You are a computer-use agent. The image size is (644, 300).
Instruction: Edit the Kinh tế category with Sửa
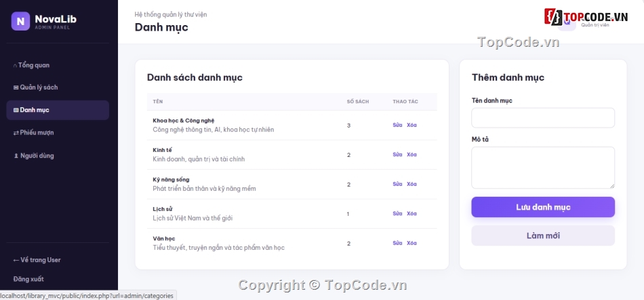click(x=397, y=155)
